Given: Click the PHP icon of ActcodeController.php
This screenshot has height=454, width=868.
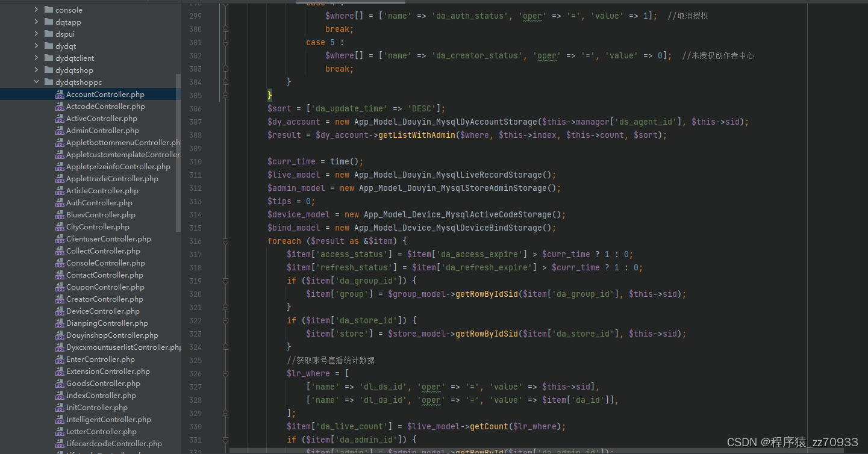Looking at the screenshot, I should click(60, 106).
